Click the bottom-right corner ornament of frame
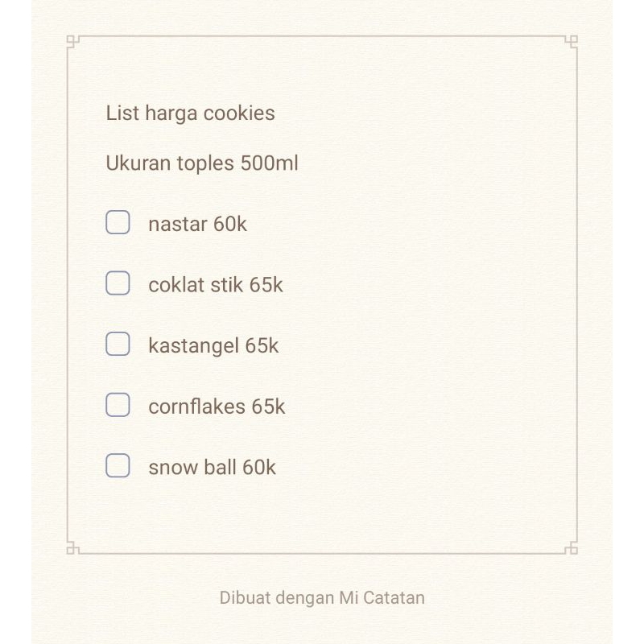 click(x=572, y=548)
